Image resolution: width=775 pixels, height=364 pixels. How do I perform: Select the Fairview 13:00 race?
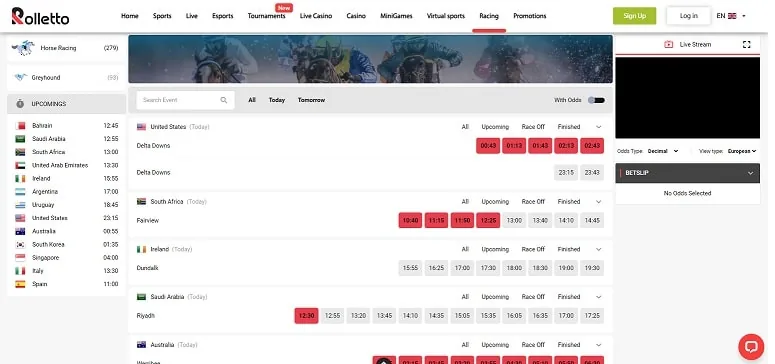[x=514, y=221]
